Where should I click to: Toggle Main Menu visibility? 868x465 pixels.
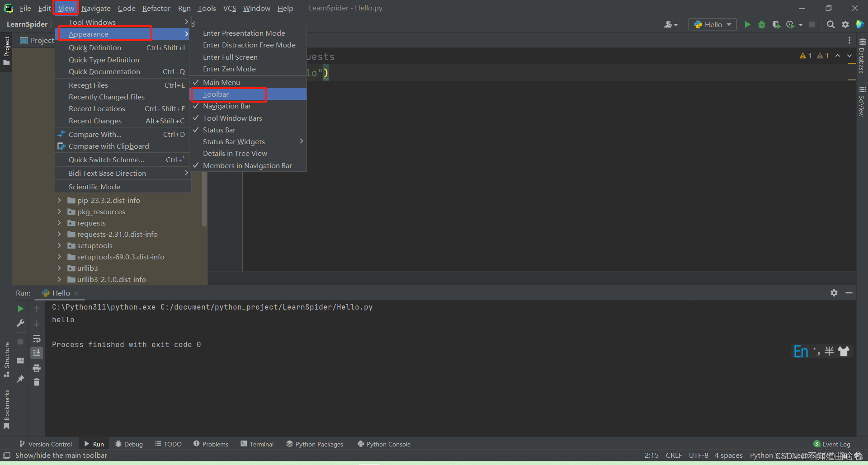tap(248, 82)
